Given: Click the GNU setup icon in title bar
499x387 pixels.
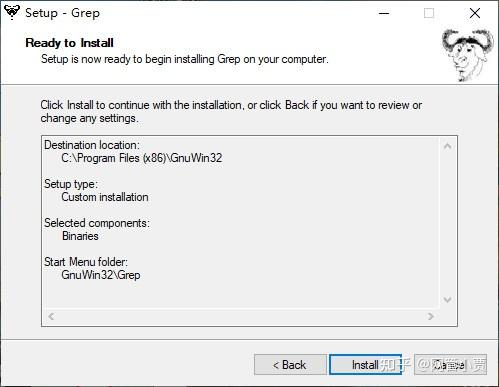Looking at the screenshot, I should [12, 13].
